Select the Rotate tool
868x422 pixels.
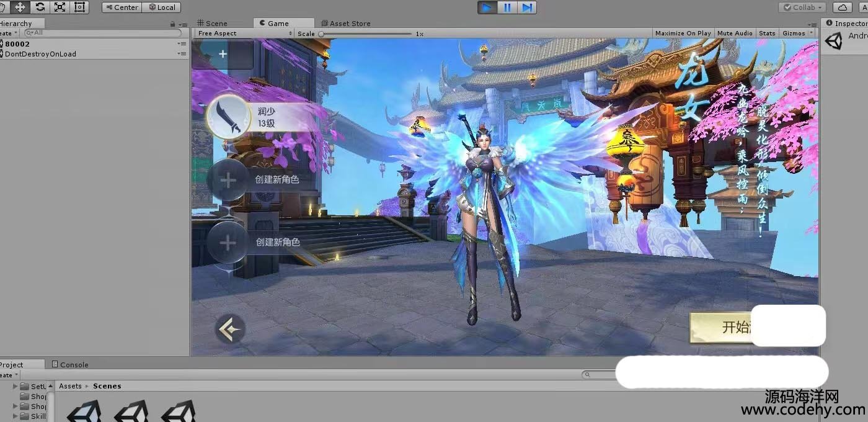pyautogui.click(x=40, y=7)
